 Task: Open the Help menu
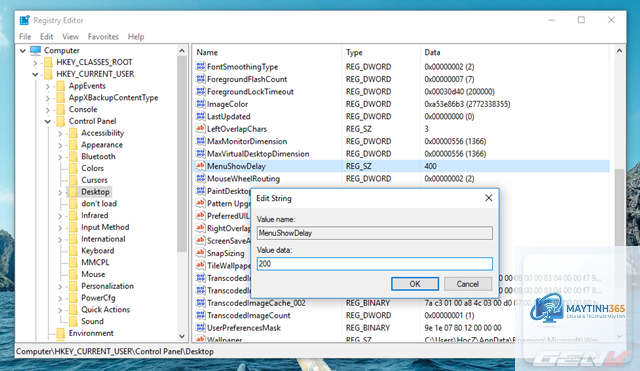coord(136,37)
